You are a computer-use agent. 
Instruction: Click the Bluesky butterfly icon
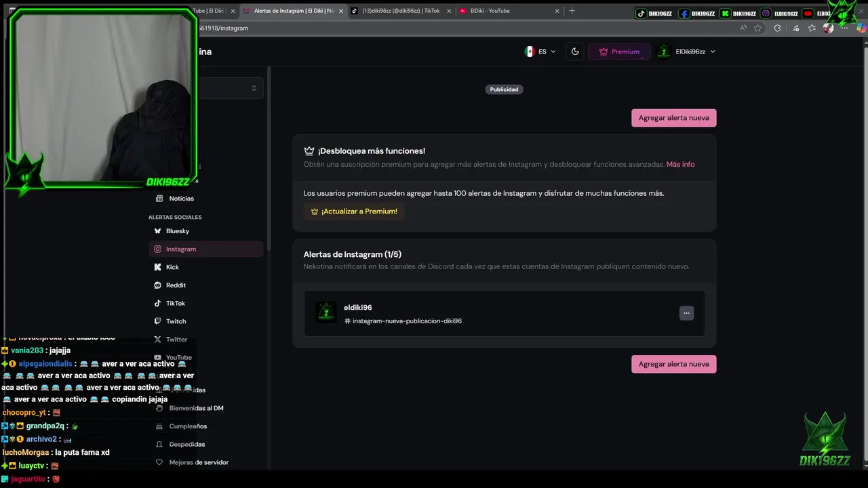click(x=157, y=231)
